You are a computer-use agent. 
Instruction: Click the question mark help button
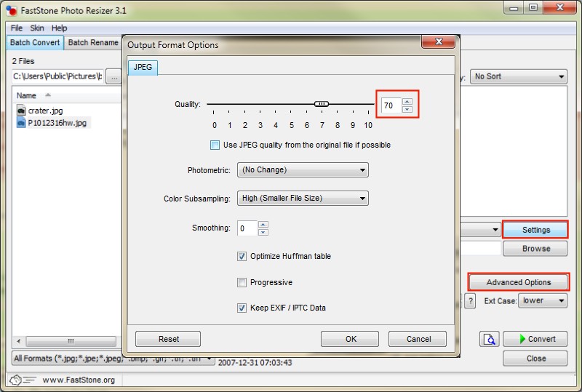470,300
